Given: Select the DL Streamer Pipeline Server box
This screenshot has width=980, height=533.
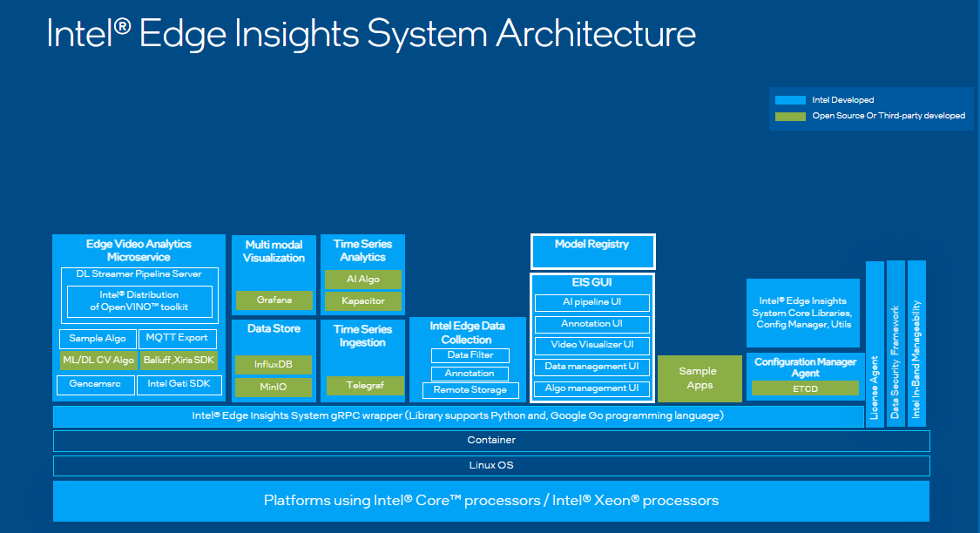Looking at the screenshot, I should pyautogui.click(x=139, y=295).
